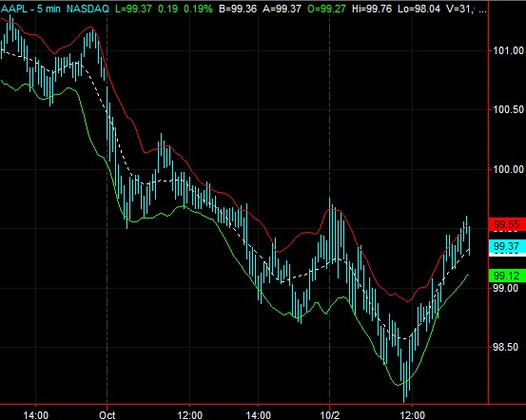Click the L=99.37 last price readout
The height and width of the screenshot is (420, 526).
(133, 9)
